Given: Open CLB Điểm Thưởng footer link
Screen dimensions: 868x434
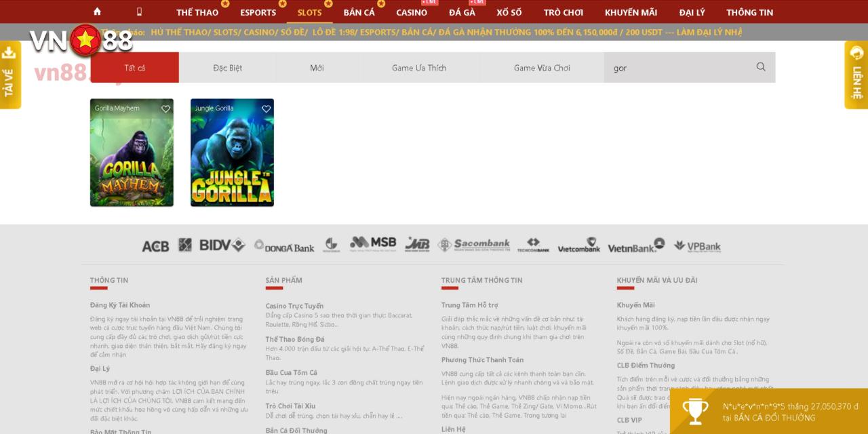Looking at the screenshot, I should (646, 366).
